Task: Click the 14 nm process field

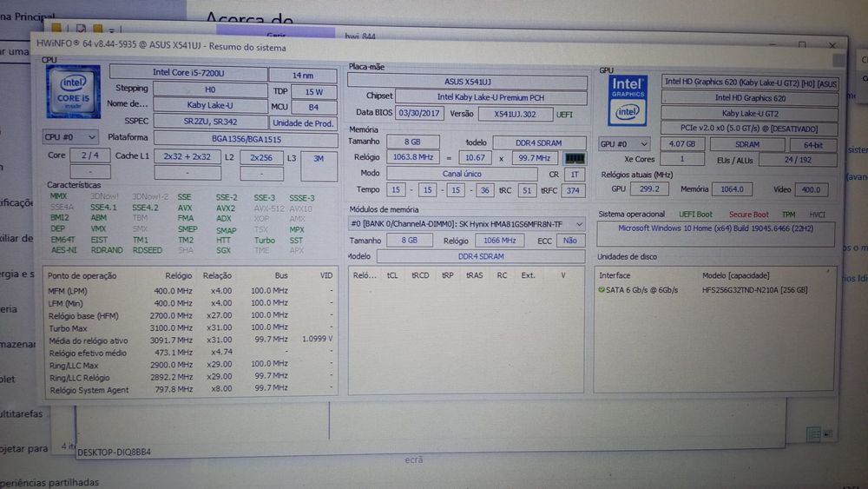Action: click(x=303, y=76)
